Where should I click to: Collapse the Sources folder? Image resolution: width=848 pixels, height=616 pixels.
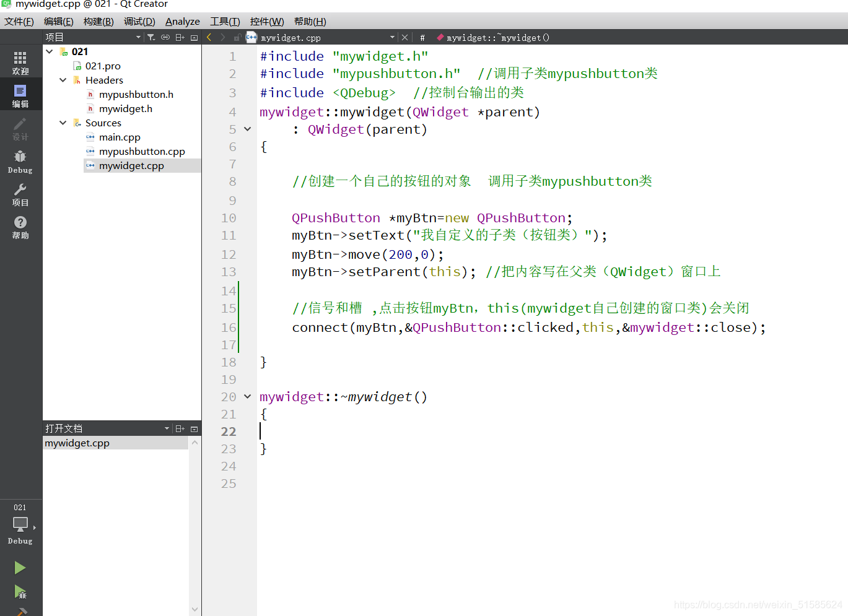coord(63,123)
